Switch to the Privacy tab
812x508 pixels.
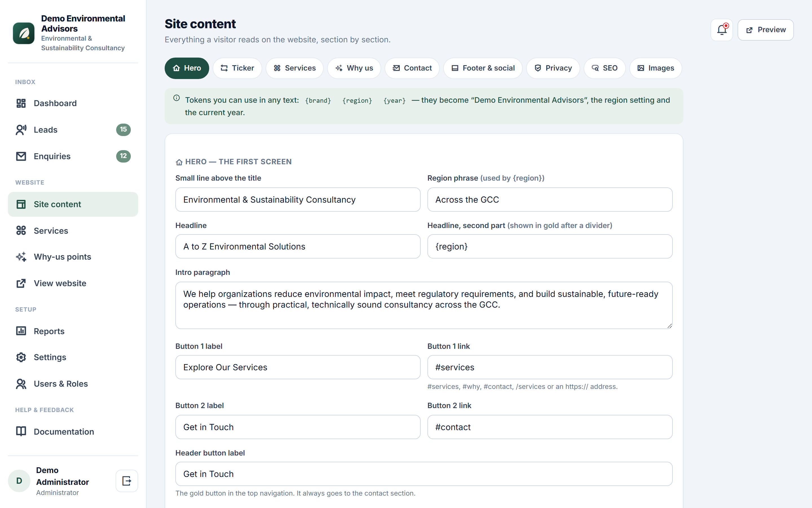pos(553,68)
